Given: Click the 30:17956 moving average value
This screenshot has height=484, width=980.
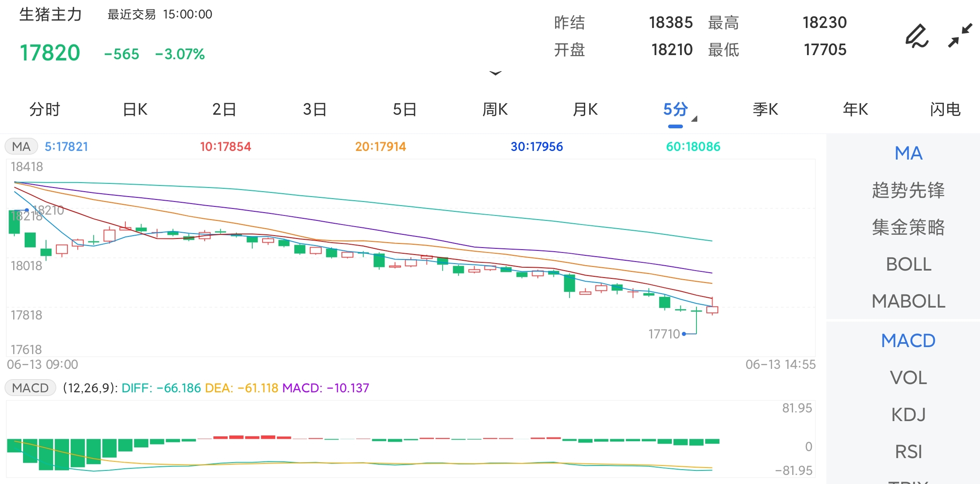Looking at the screenshot, I should [x=537, y=146].
